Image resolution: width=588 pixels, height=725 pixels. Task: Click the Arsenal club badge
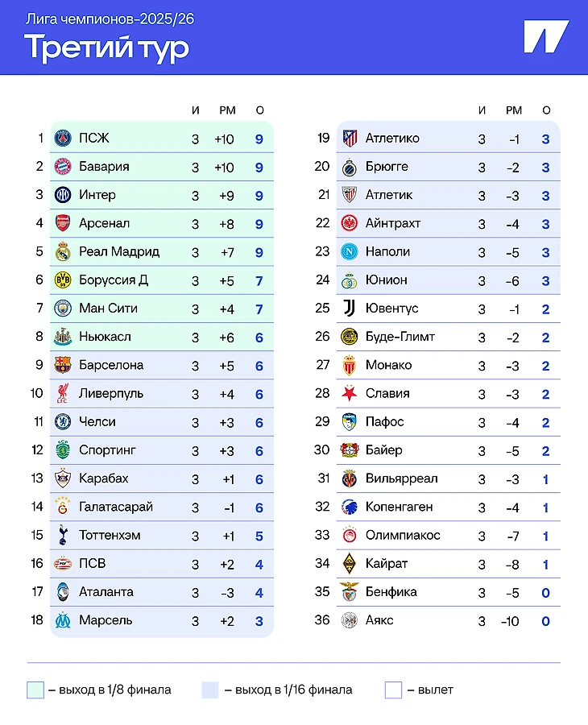(x=63, y=223)
